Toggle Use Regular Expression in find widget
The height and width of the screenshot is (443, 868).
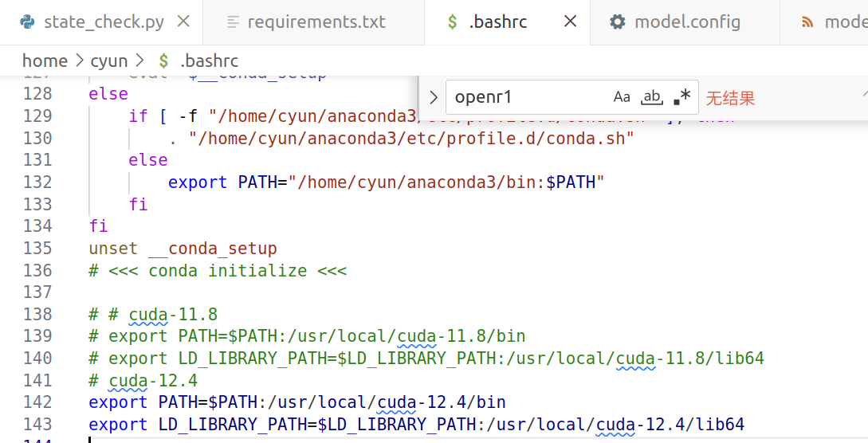(x=682, y=97)
